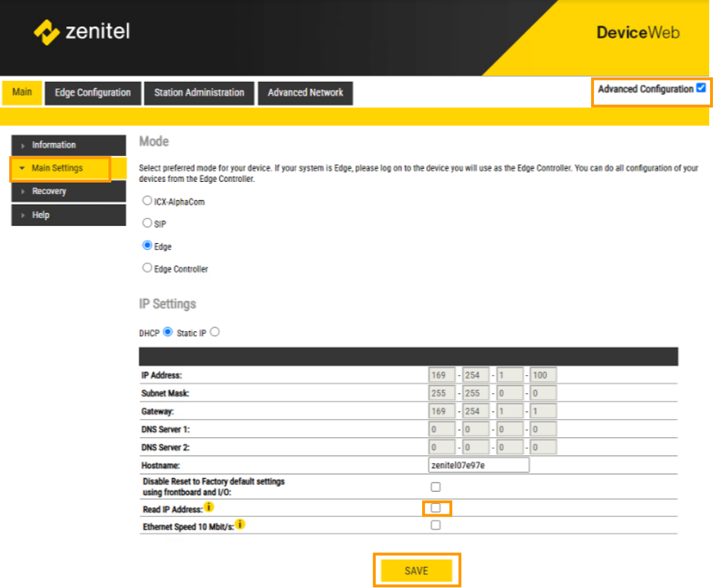This screenshot has height=588, width=713.
Task: Enable the Read IP Address checkbox
Action: tap(436, 508)
